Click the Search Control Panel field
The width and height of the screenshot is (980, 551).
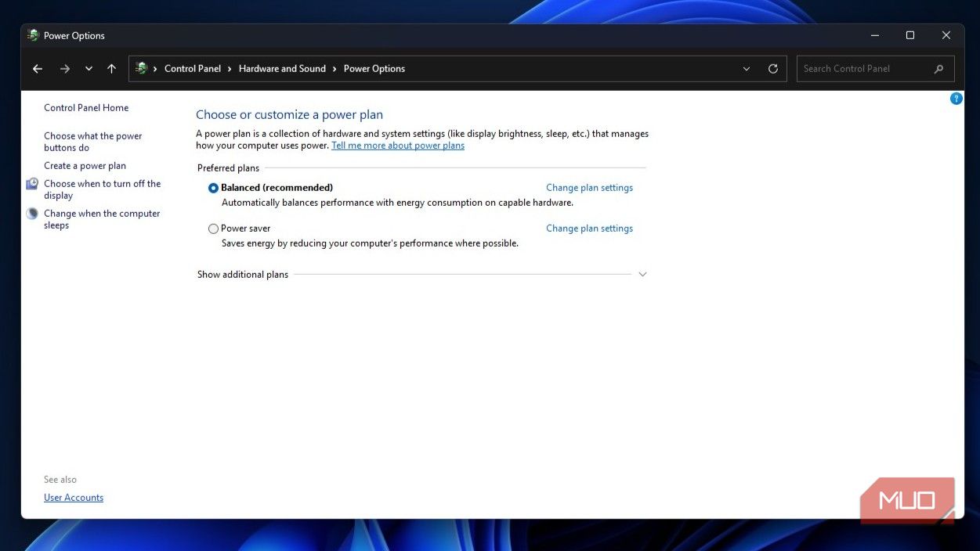click(875, 69)
